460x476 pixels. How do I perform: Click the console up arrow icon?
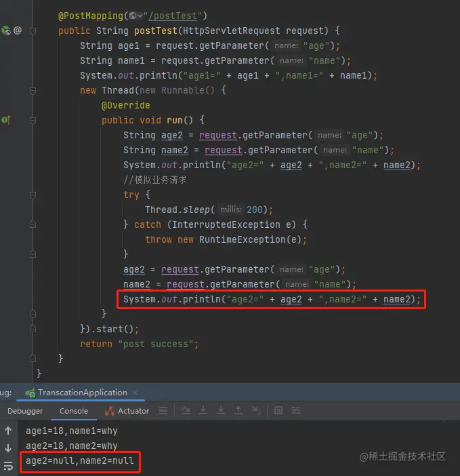pyautogui.click(x=8, y=431)
